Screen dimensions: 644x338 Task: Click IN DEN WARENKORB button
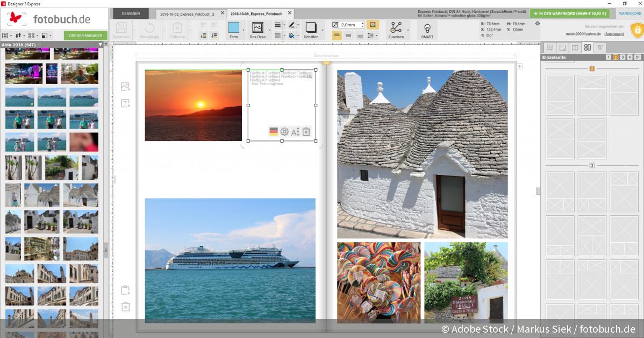(570, 13)
